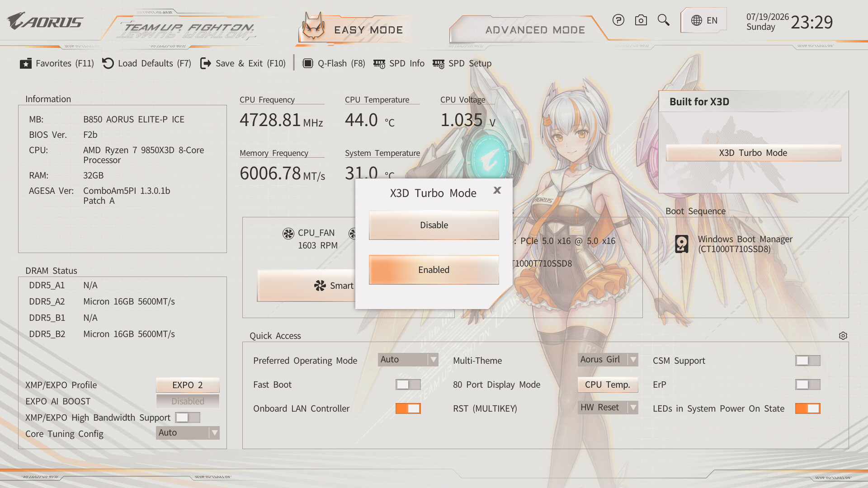
Task: Click Windows Boot Manager boot entry text
Action: (x=745, y=244)
